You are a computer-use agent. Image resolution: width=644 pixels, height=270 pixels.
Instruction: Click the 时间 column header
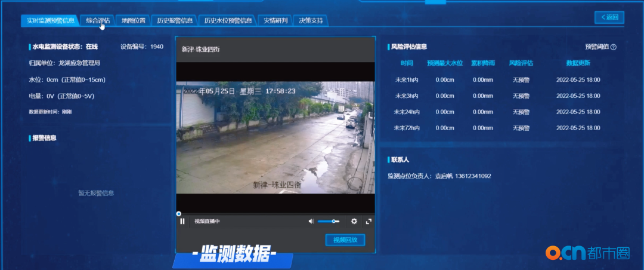point(407,63)
